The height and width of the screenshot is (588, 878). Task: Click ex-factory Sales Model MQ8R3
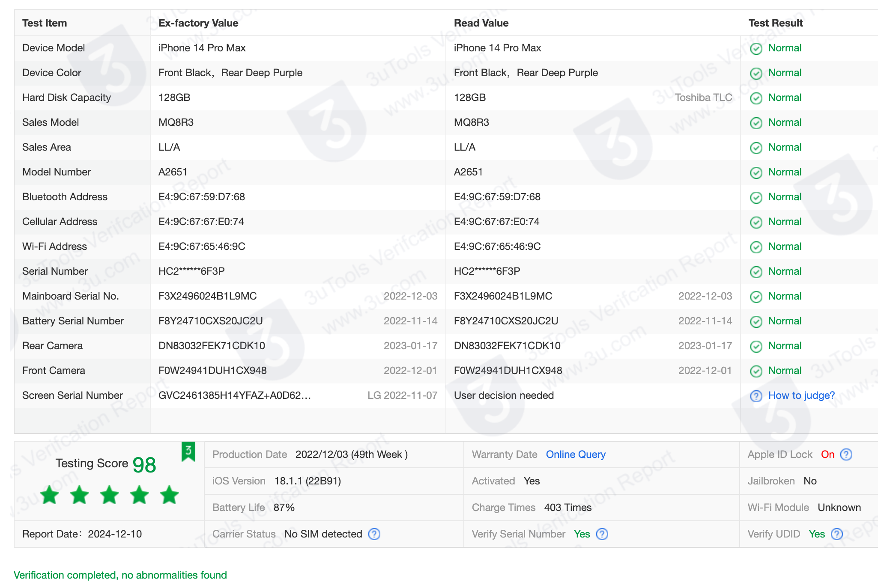point(176,122)
